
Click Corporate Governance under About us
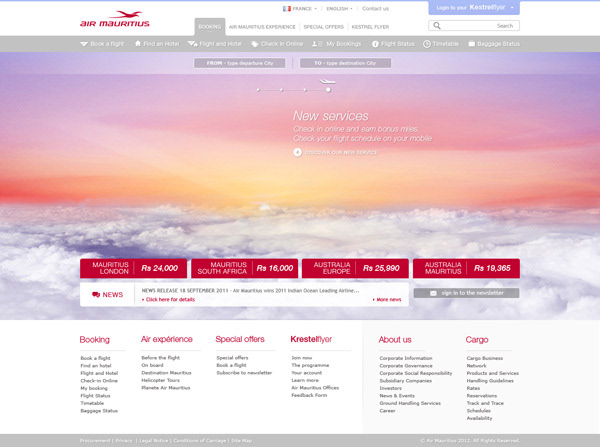tap(406, 366)
